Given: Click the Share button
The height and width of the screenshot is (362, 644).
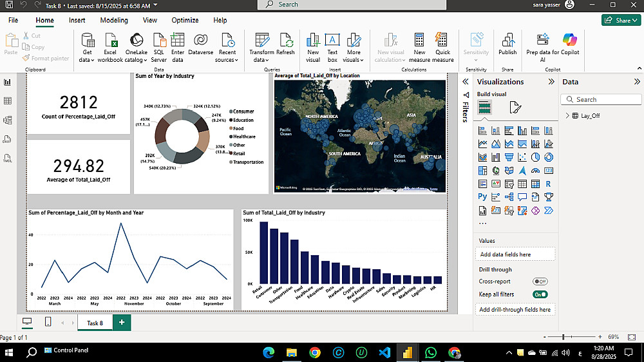Looking at the screenshot, I should coord(620,20).
